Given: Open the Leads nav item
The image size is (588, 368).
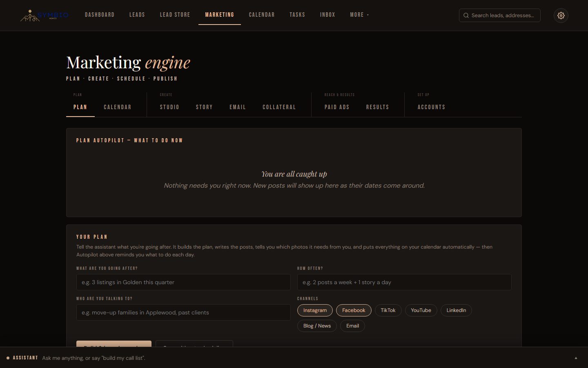Looking at the screenshot, I should point(137,15).
